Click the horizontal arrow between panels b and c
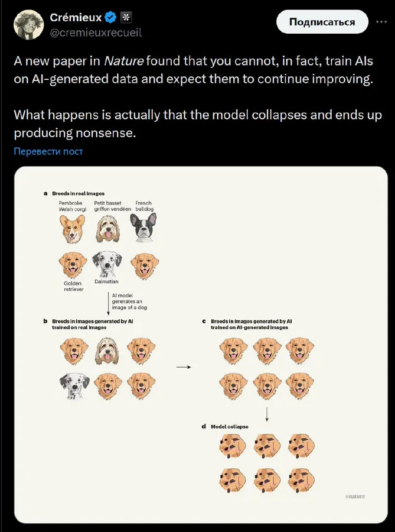This screenshot has width=395, height=532. 184,366
